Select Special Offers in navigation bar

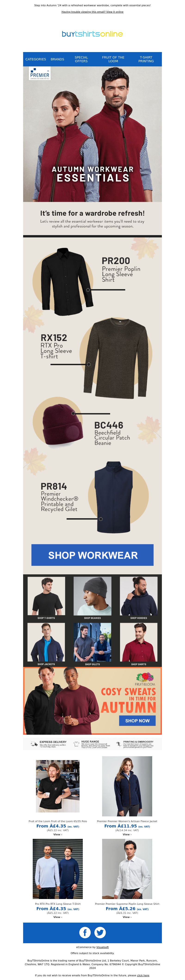[81, 59]
